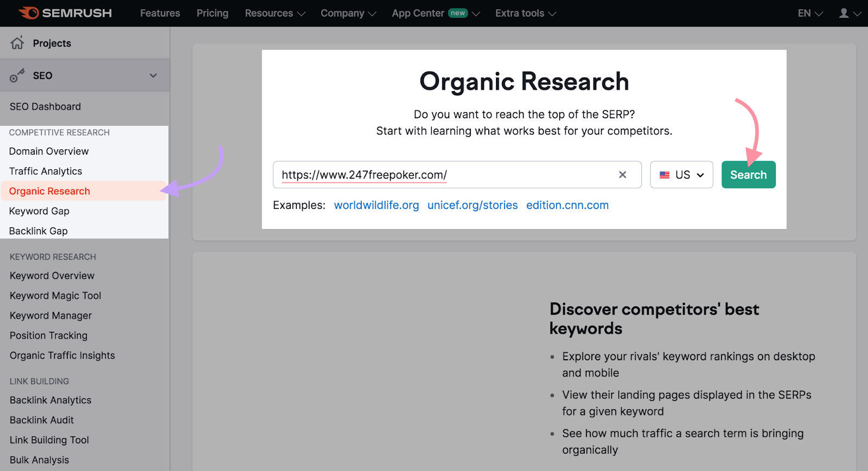Open the Pricing page
This screenshot has height=471, width=868.
click(213, 13)
